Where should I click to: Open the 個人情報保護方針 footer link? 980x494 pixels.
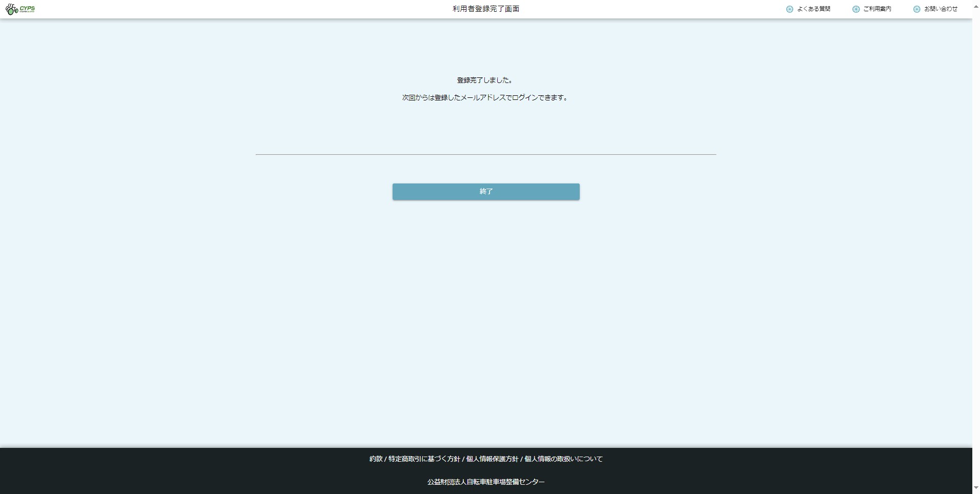click(492, 459)
